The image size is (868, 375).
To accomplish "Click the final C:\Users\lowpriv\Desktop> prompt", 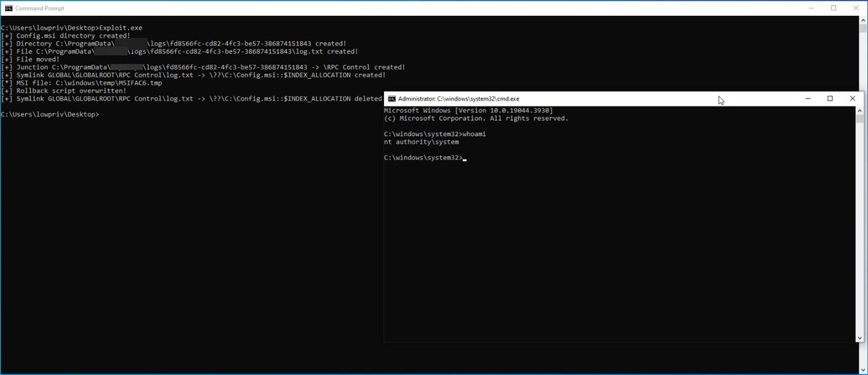I will (x=50, y=115).
